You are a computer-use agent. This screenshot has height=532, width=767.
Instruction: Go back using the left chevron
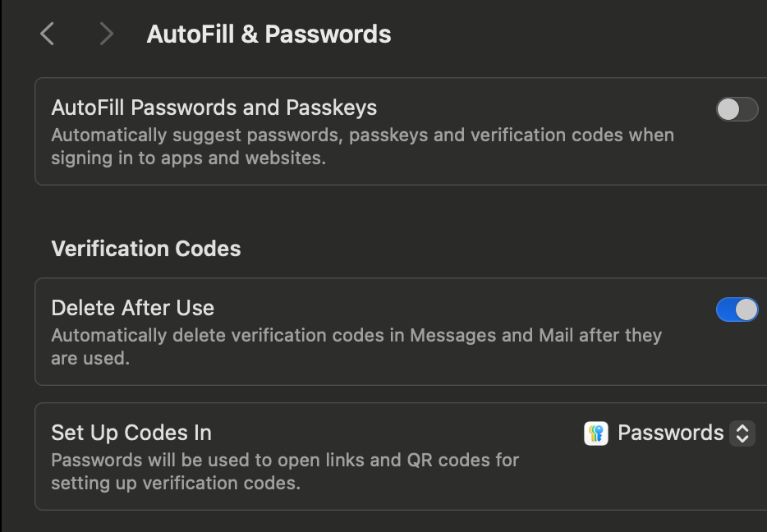[x=48, y=34]
